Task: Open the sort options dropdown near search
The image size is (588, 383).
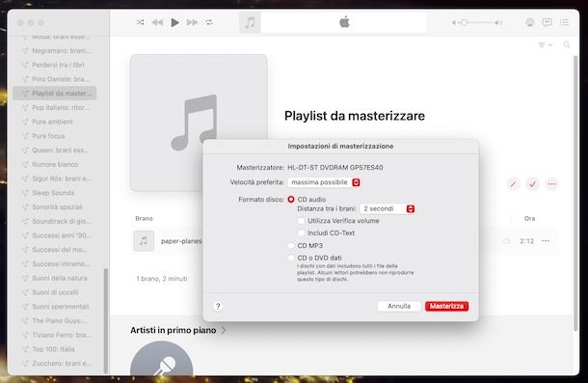Action: pos(546,44)
